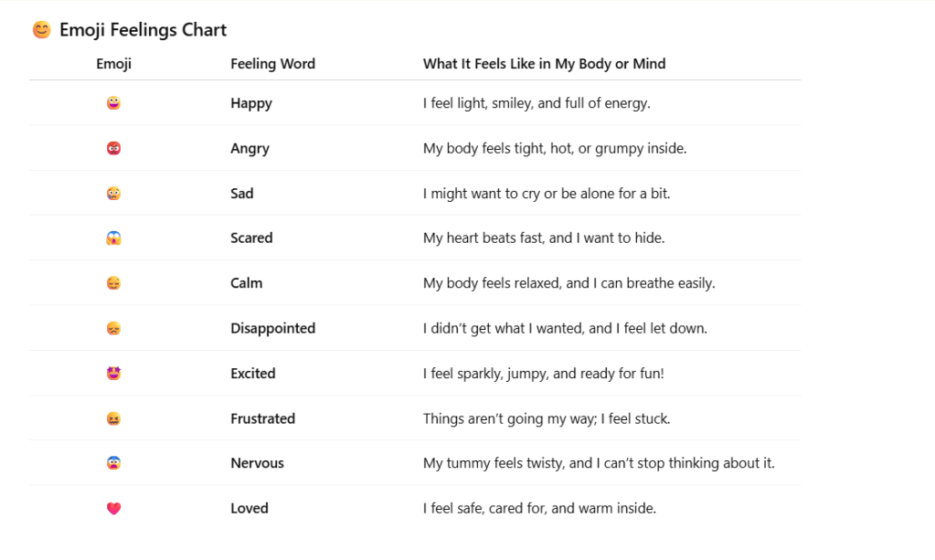Click the Emoji Feelings Chart title
Viewport: 935px width, 560px height.
click(x=143, y=30)
